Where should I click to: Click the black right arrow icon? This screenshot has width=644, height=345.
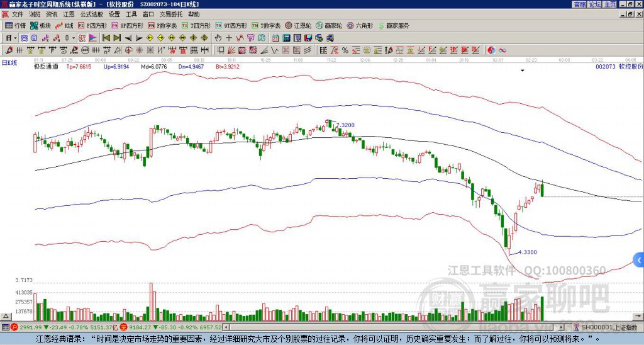coord(139,38)
